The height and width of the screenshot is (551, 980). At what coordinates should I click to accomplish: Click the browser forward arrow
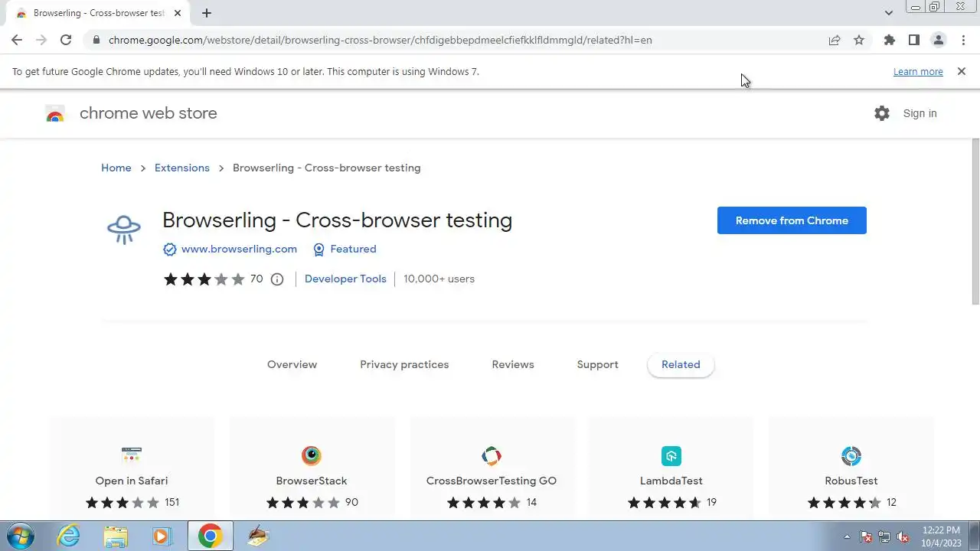(41, 40)
